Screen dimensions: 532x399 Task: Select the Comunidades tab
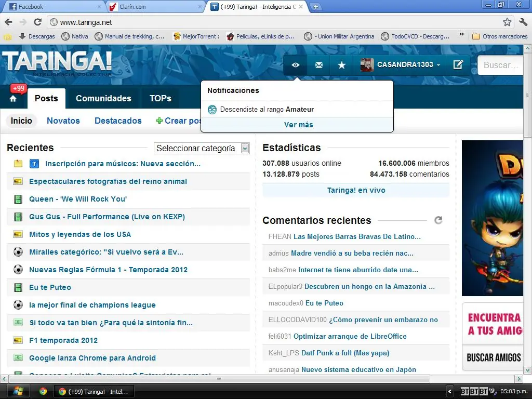[103, 98]
